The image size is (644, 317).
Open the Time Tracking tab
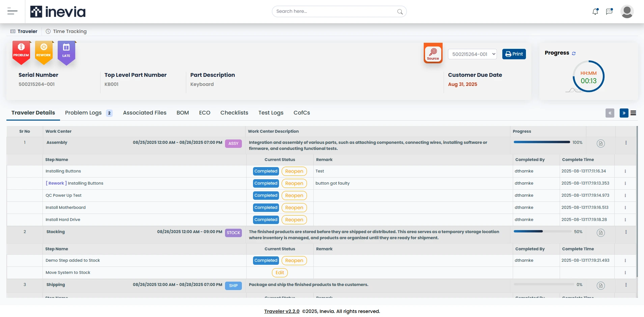66,31
